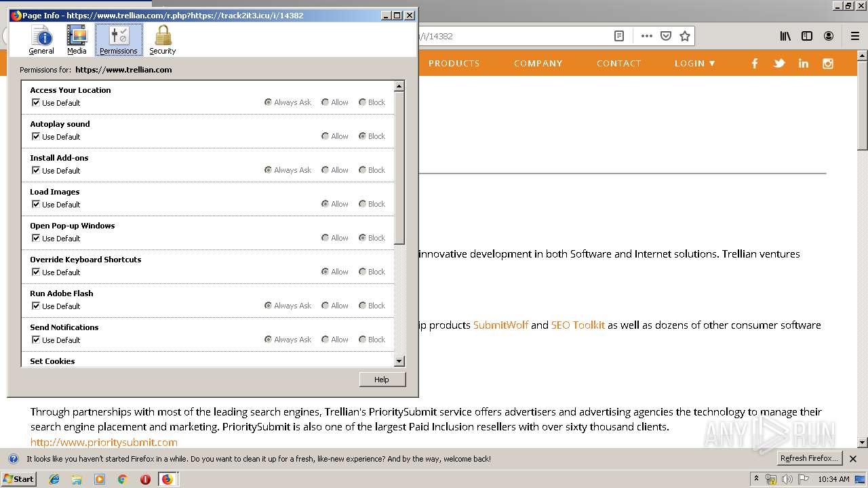Follow the SEO Toolkit link
The image size is (868, 488).
(578, 325)
